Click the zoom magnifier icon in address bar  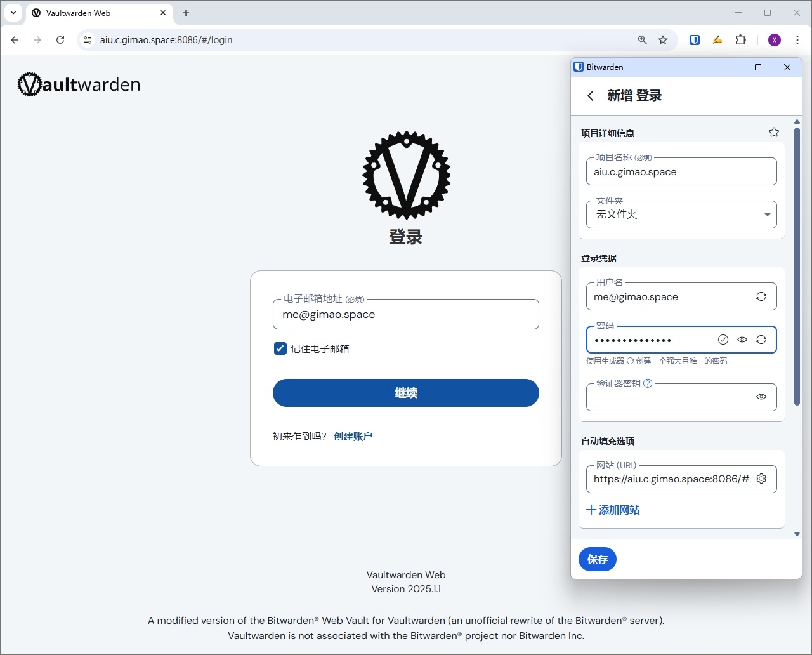[643, 40]
